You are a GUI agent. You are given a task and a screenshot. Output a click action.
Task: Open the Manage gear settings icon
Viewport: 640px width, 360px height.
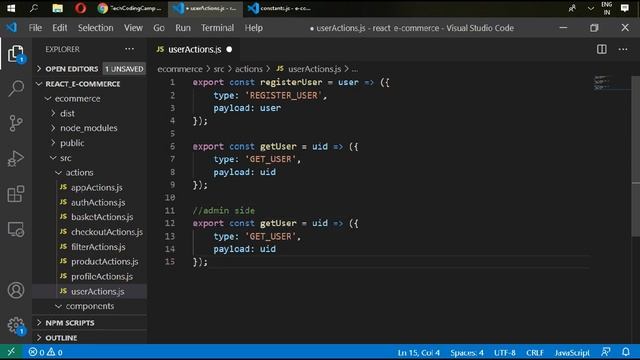tap(16, 325)
